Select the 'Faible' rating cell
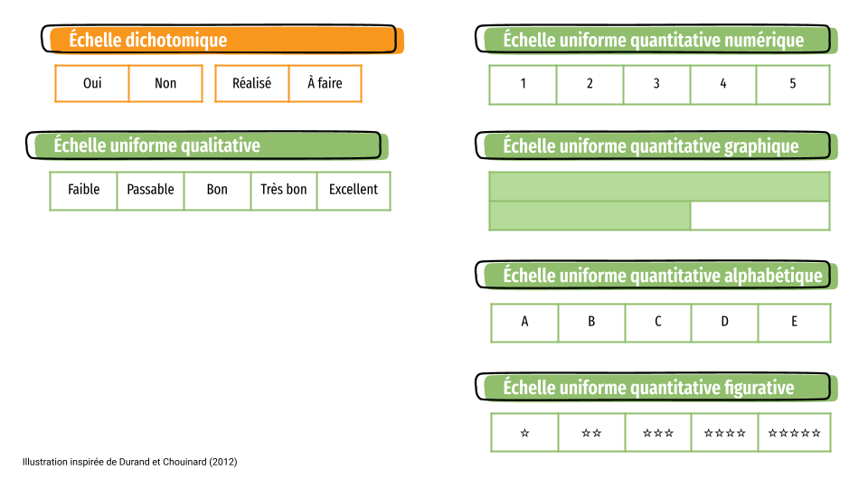868x488 pixels. 83,191
